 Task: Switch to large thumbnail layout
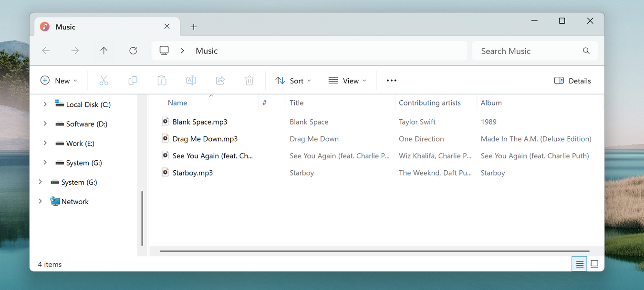coord(594,263)
